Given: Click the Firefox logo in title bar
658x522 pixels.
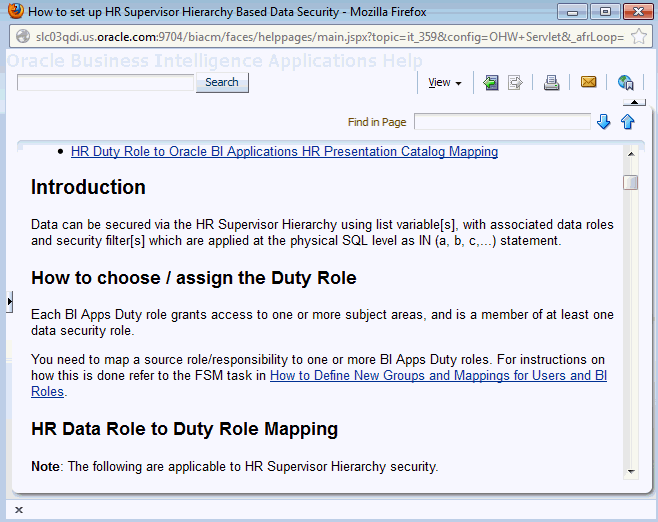Looking at the screenshot, I should click(x=15, y=11).
